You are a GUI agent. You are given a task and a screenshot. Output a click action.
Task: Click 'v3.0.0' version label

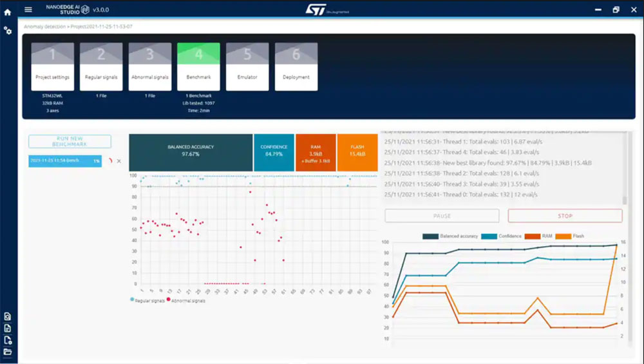(100, 10)
